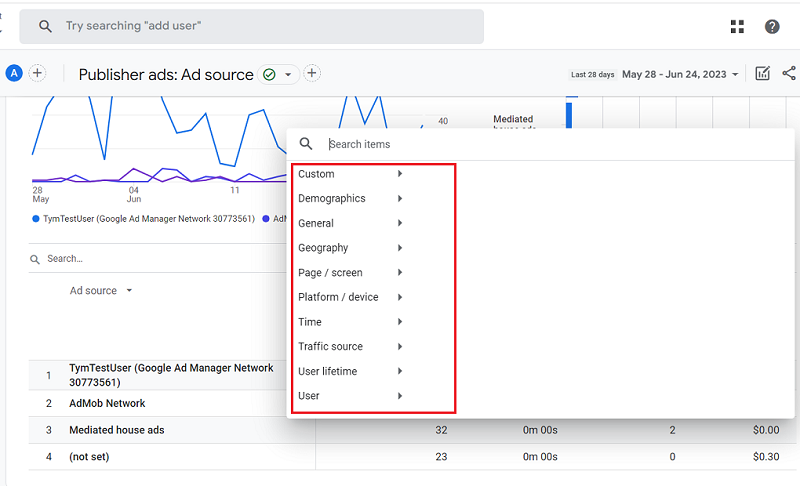The height and width of the screenshot is (486, 800).
Task: Open the date range dropdown arrow
Action: [735, 74]
